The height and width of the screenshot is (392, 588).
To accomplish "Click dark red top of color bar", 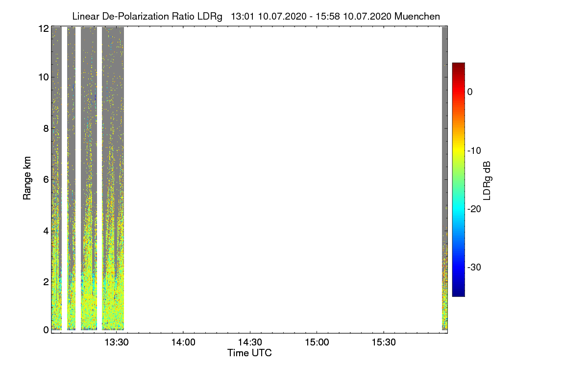I will point(459,68).
